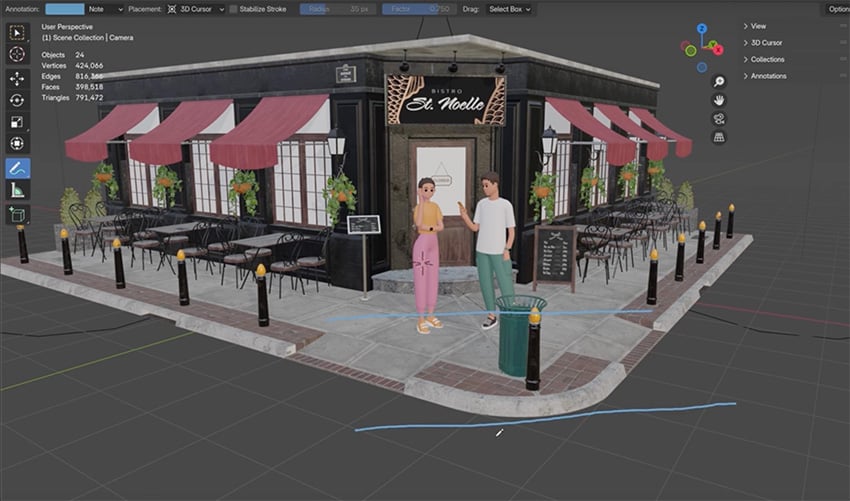The width and height of the screenshot is (850, 501).
Task: Select the Move tool
Action: (x=17, y=78)
